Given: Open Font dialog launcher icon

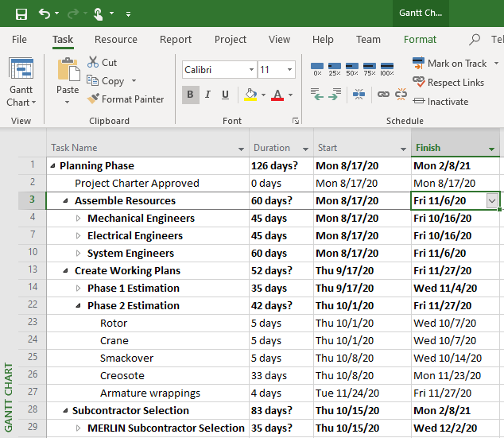Looking at the screenshot, I should 296,121.
